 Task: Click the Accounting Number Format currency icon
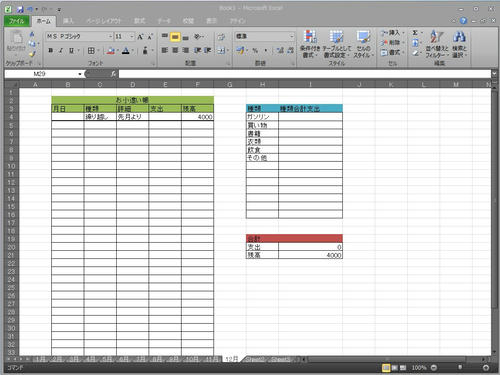pos(240,51)
